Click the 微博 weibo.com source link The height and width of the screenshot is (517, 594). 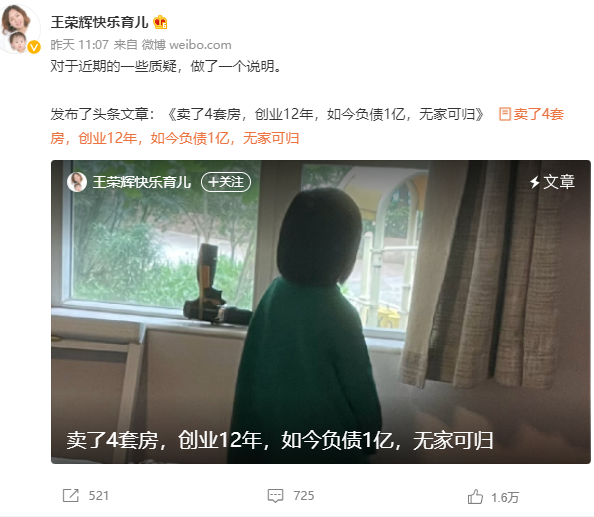pyautogui.click(x=186, y=45)
